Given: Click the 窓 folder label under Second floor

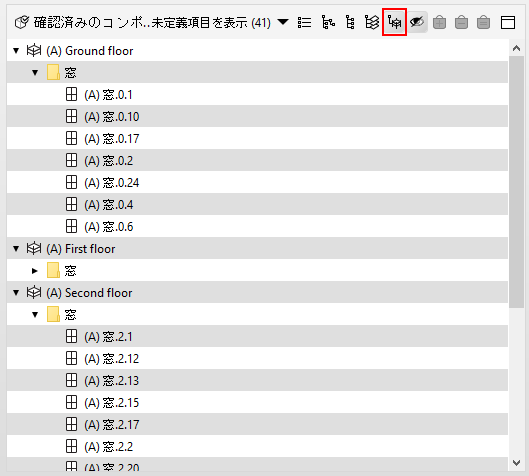Looking at the screenshot, I should coord(71,314).
